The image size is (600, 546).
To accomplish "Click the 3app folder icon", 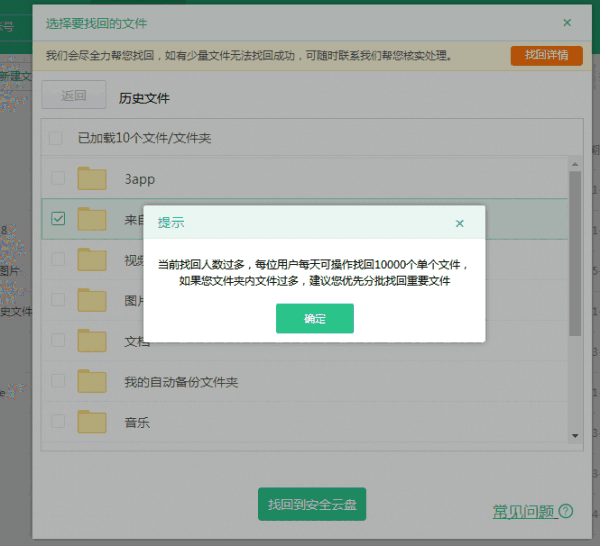I will click(92, 178).
